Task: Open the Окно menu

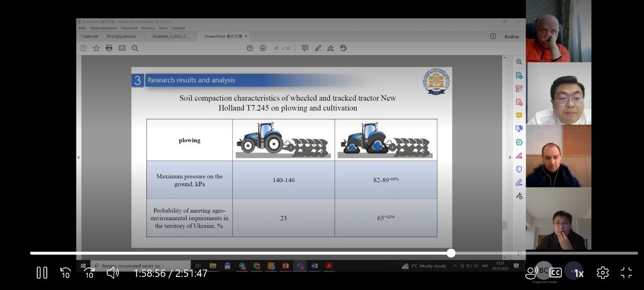Action: pyautogui.click(x=163, y=28)
